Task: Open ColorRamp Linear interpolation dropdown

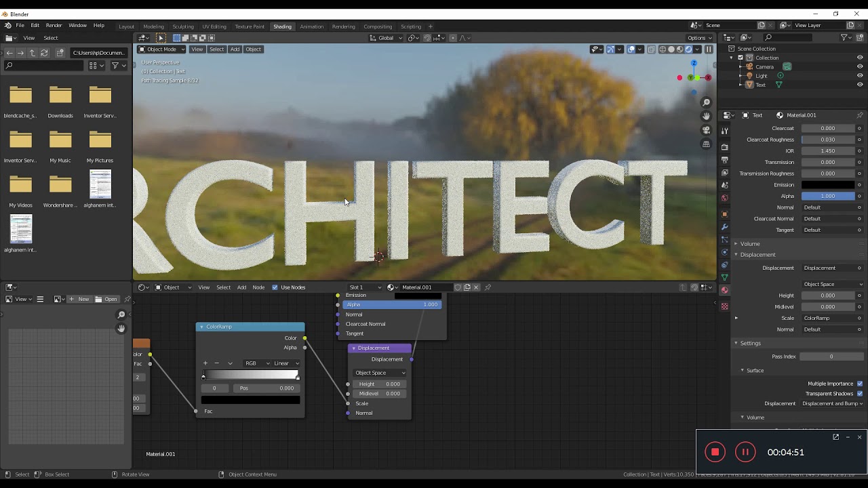Action: [286, 363]
